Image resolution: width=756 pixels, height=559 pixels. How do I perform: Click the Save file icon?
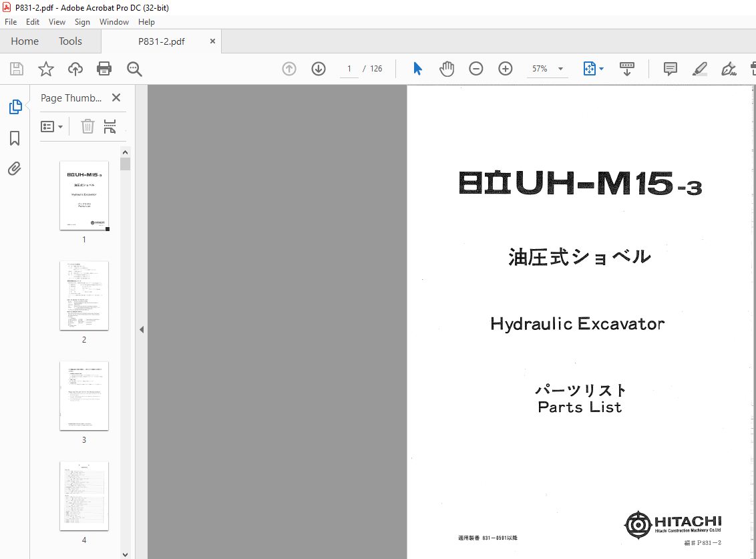pyautogui.click(x=17, y=69)
